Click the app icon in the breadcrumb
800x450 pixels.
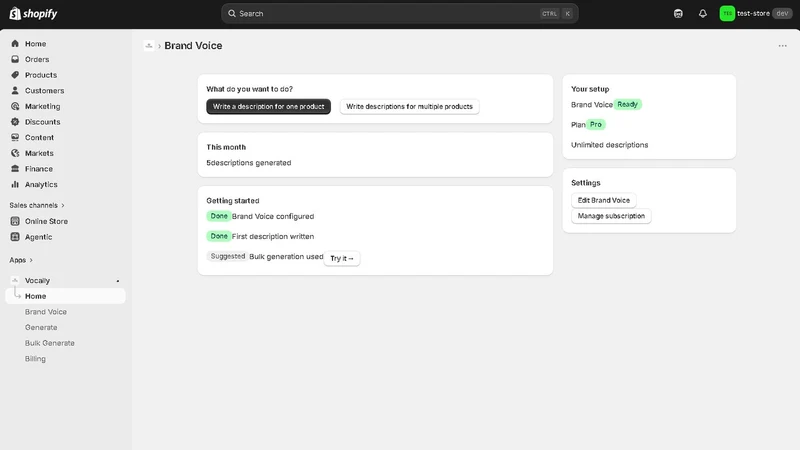(x=149, y=46)
